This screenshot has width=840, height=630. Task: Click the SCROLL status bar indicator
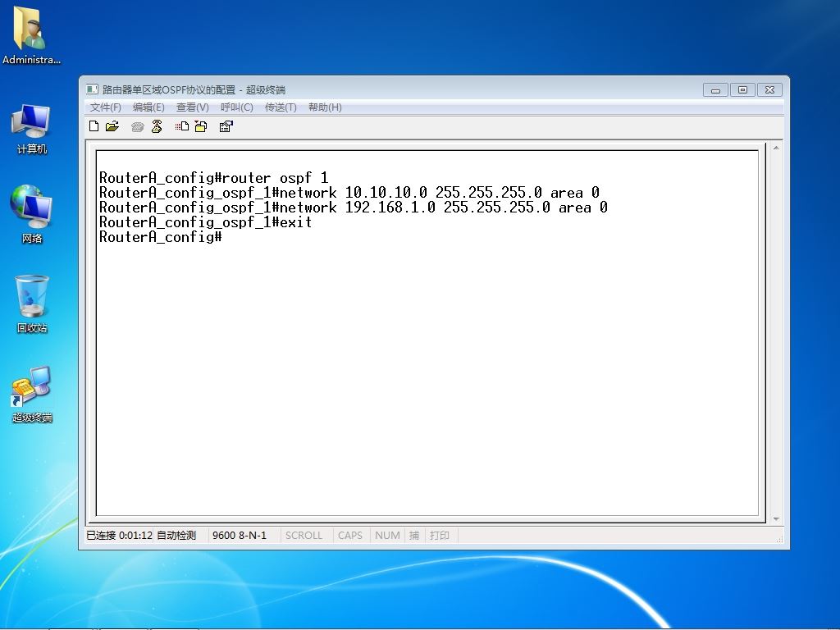pos(304,535)
